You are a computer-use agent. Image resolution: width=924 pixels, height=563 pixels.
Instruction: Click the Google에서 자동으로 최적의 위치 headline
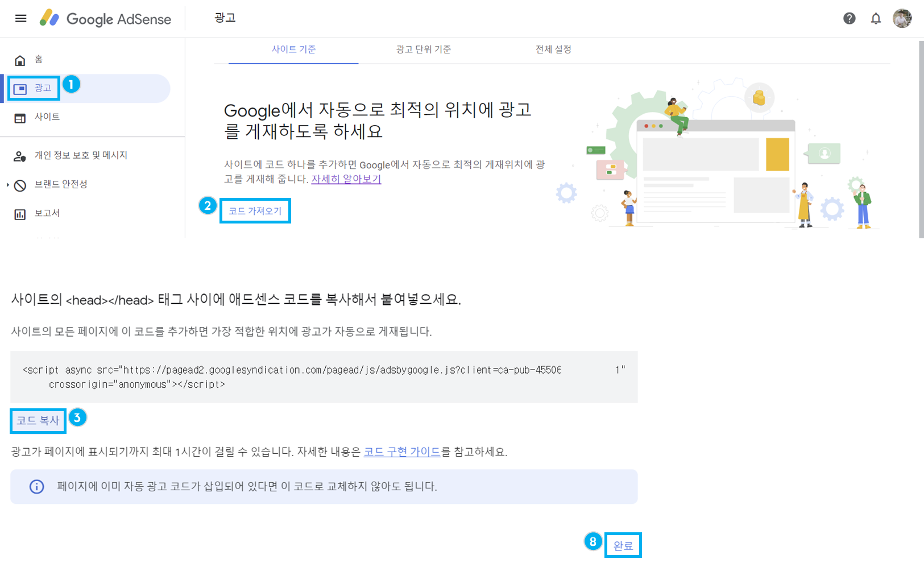click(378, 121)
